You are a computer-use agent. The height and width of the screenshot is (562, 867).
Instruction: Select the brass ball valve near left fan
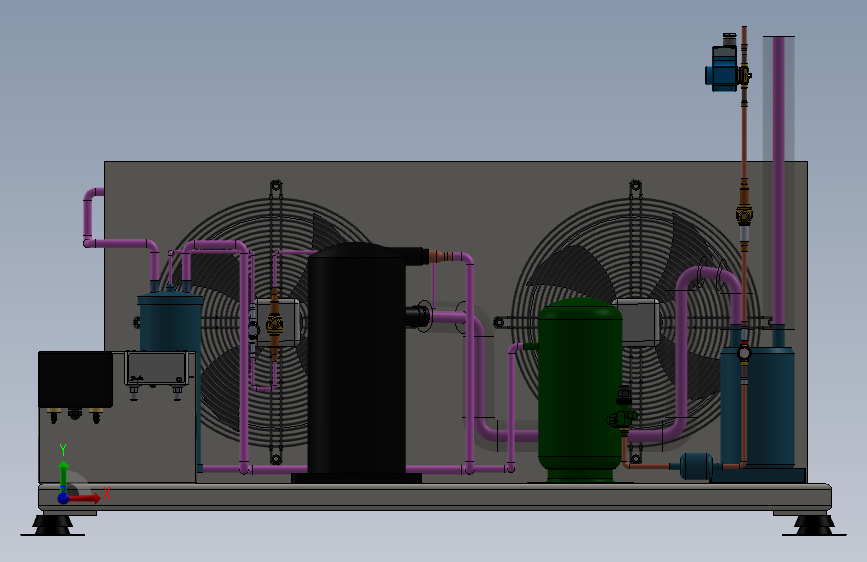[x=274, y=324]
